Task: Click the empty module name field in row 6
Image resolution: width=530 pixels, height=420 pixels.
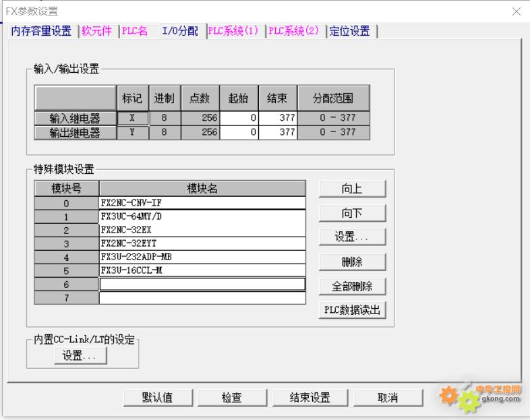Action: click(x=202, y=284)
